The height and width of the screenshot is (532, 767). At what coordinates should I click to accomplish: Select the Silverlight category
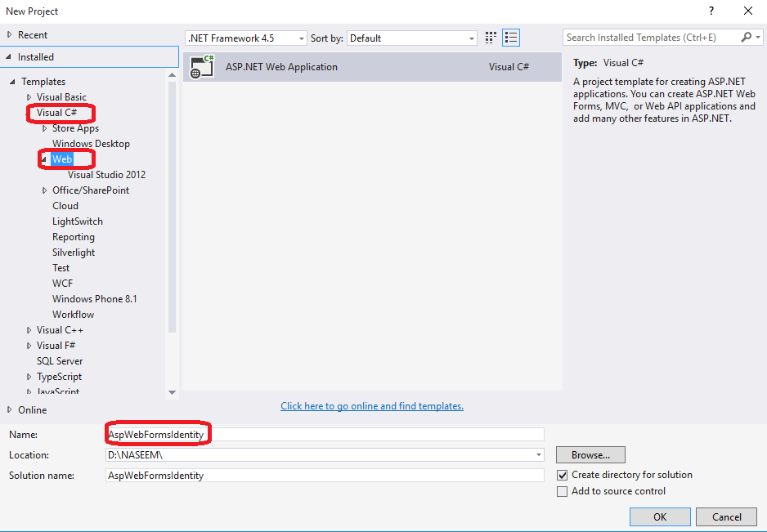pos(74,253)
